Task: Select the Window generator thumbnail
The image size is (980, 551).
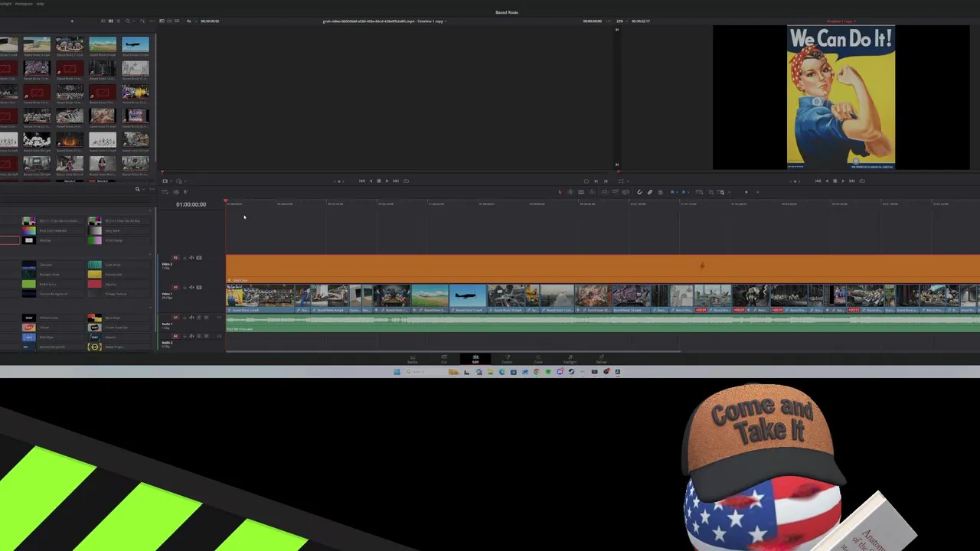Action: coord(29,240)
